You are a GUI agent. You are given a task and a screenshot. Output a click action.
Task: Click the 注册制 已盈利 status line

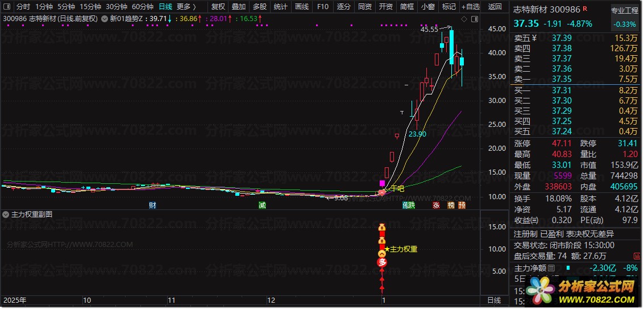[564, 234]
